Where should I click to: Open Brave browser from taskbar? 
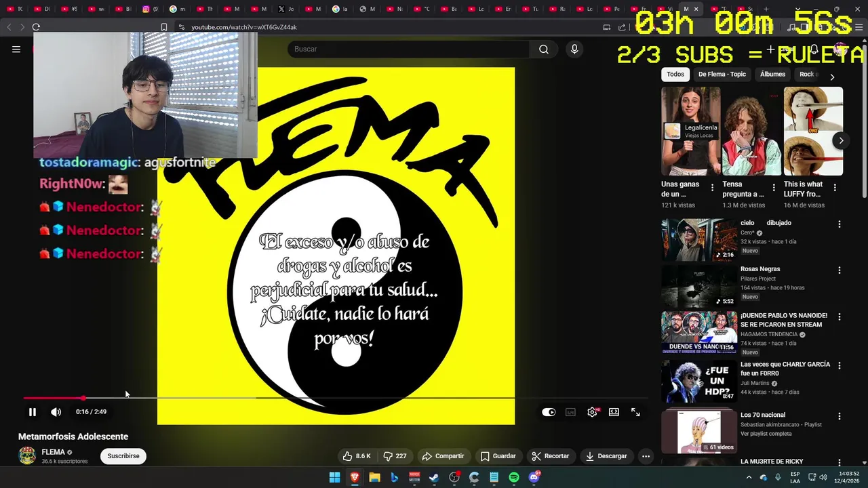coord(355,477)
